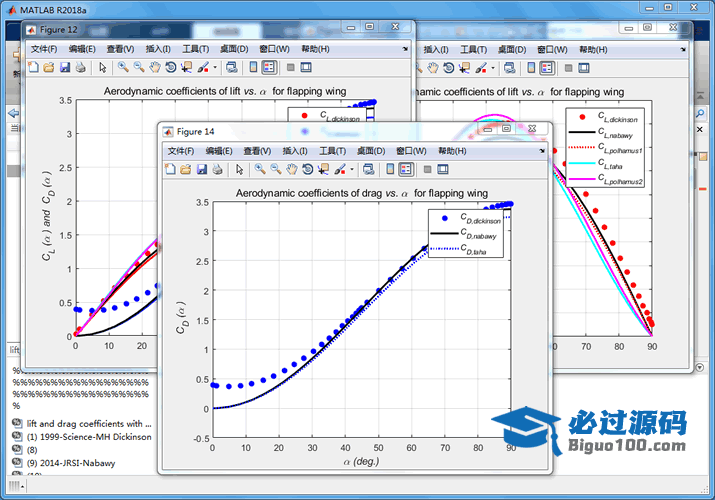Click Link Plot in the rear lift figure

[509, 68]
